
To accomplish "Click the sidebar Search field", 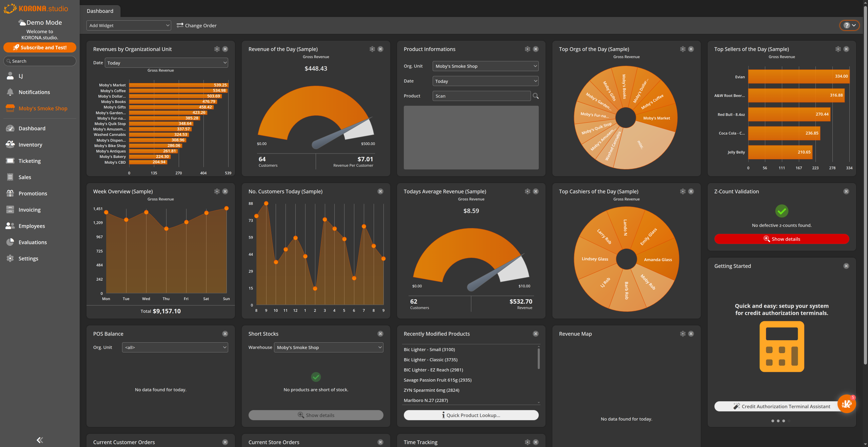I will tap(40, 61).
